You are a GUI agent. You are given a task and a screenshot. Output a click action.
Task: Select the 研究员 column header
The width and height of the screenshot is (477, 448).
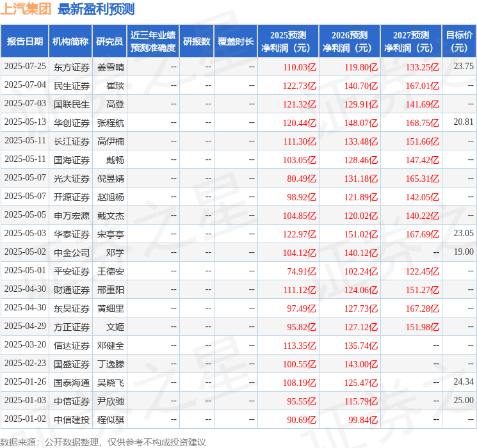pyautogui.click(x=109, y=42)
